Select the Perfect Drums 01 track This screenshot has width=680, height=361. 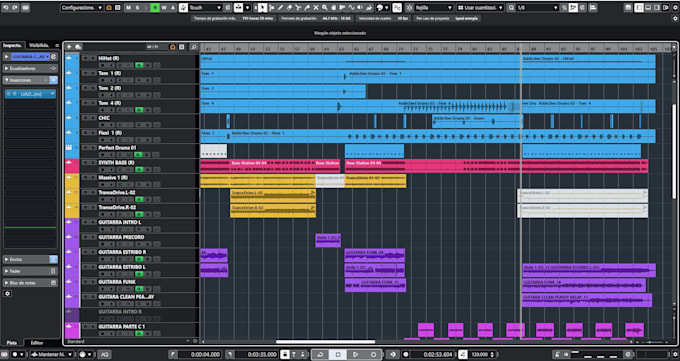click(x=117, y=148)
